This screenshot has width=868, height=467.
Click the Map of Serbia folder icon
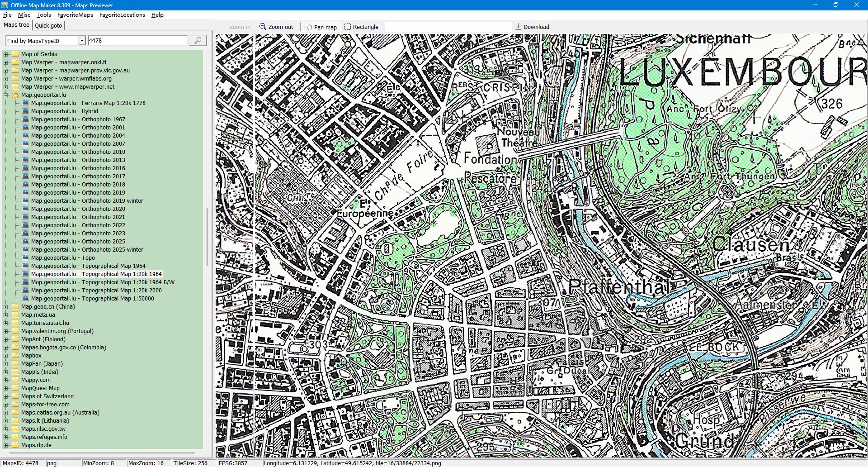(15, 54)
